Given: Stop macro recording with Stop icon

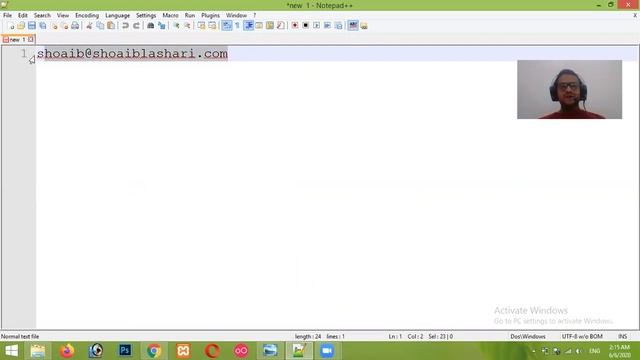Looking at the screenshot, I should pos(305,26).
